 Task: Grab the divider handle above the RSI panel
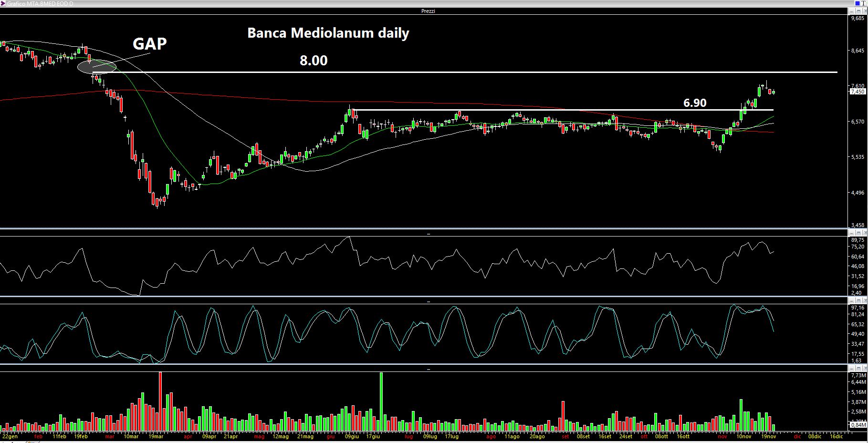(x=428, y=234)
